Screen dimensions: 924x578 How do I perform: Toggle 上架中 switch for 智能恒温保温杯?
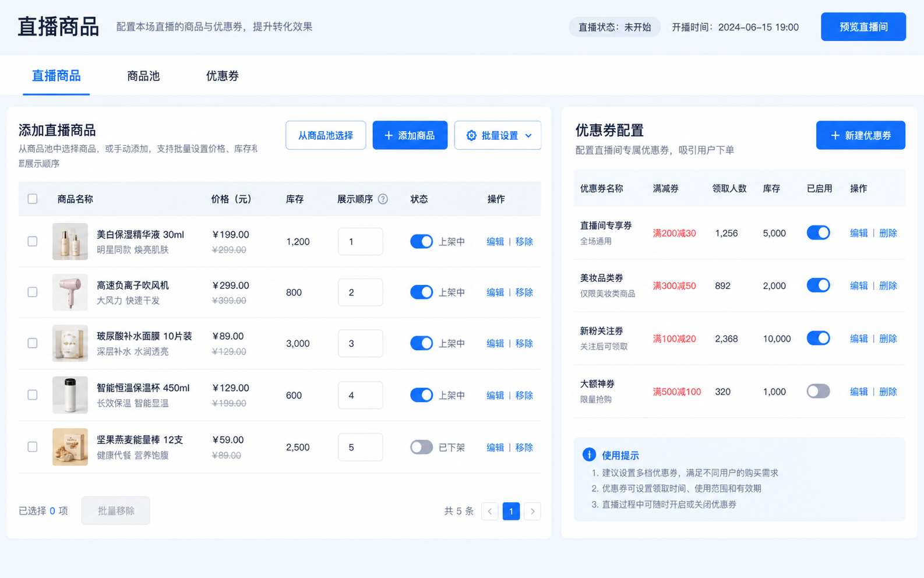(421, 395)
